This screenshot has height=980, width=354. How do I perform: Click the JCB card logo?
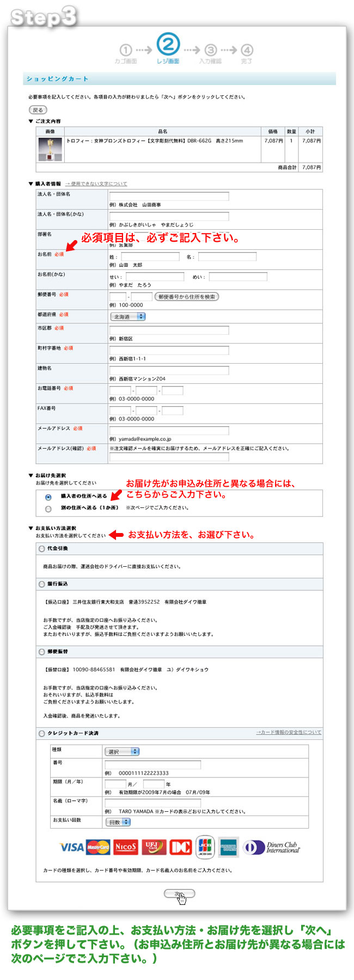pos(205,846)
